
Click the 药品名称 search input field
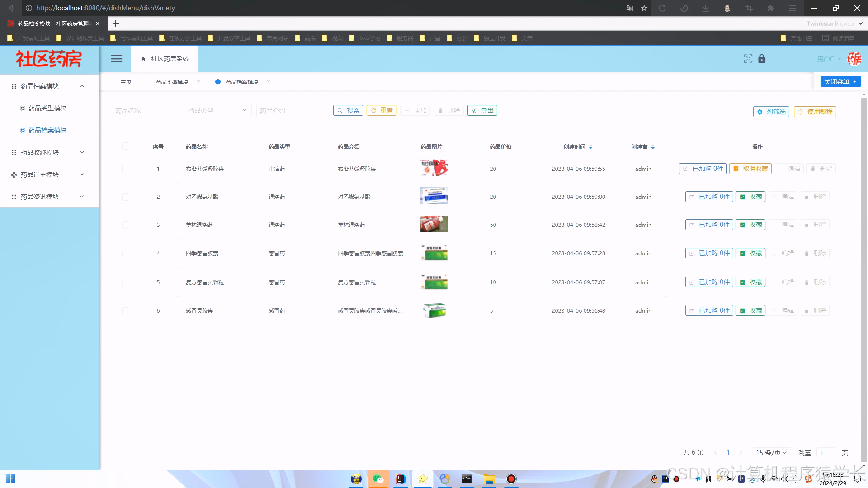145,110
